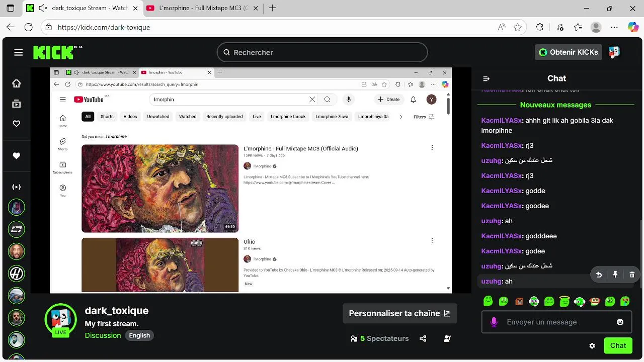Click the browser address bar URL
Viewport: 644px width, 362px height.
point(104,27)
